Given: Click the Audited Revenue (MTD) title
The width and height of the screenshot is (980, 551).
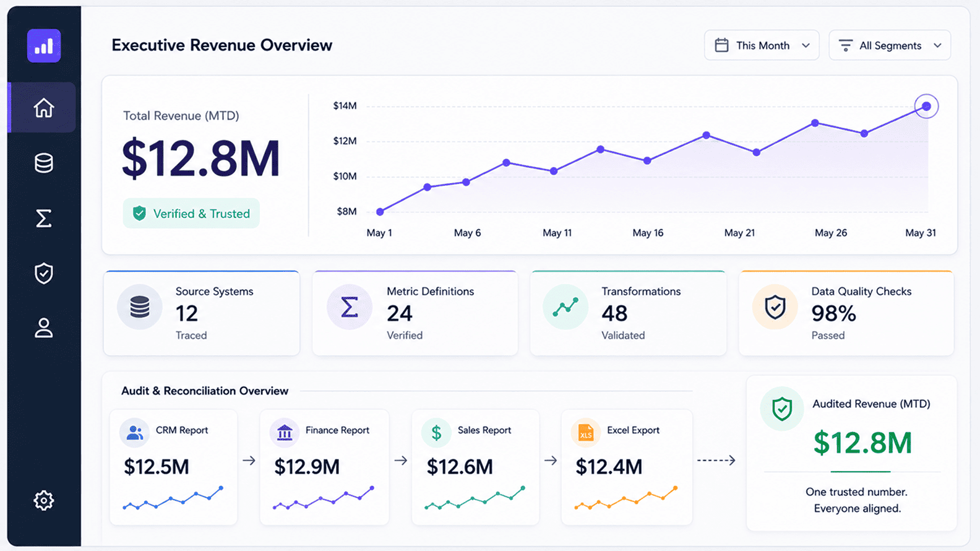Looking at the screenshot, I should tap(871, 404).
